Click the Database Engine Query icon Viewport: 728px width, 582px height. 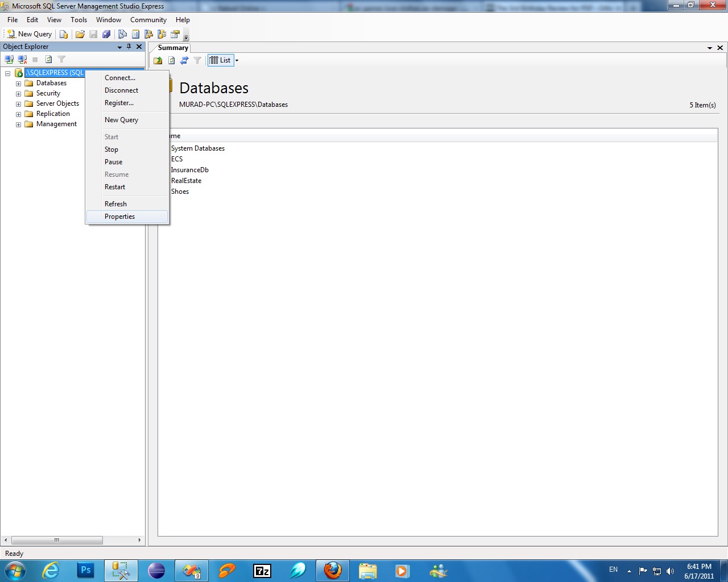point(64,34)
